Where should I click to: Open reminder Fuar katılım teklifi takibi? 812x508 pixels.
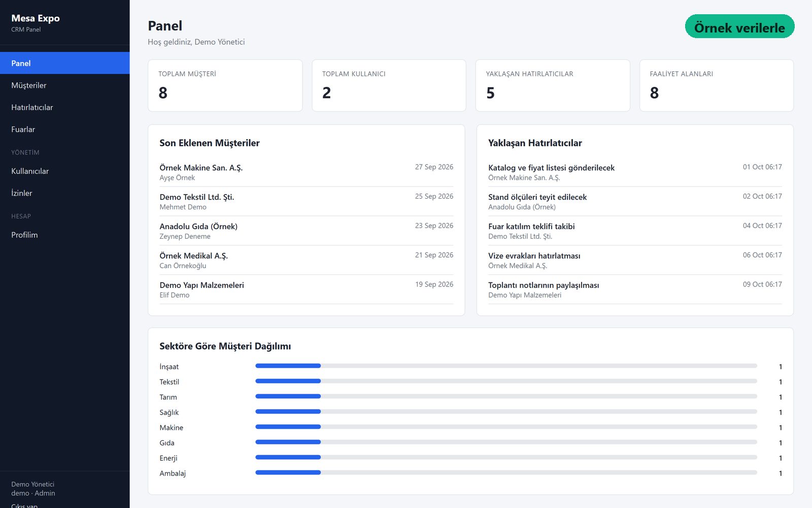[x=531, y=227]
